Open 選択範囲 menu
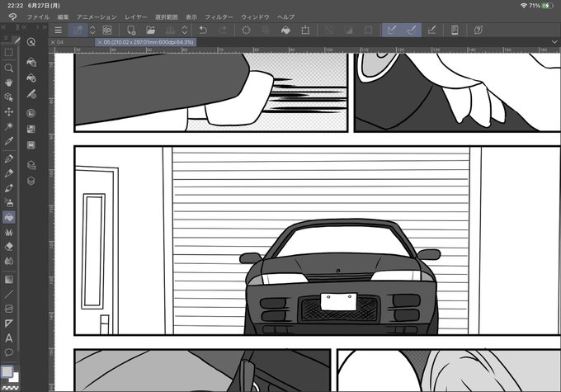Screen dimensions: 561x392 167,17
